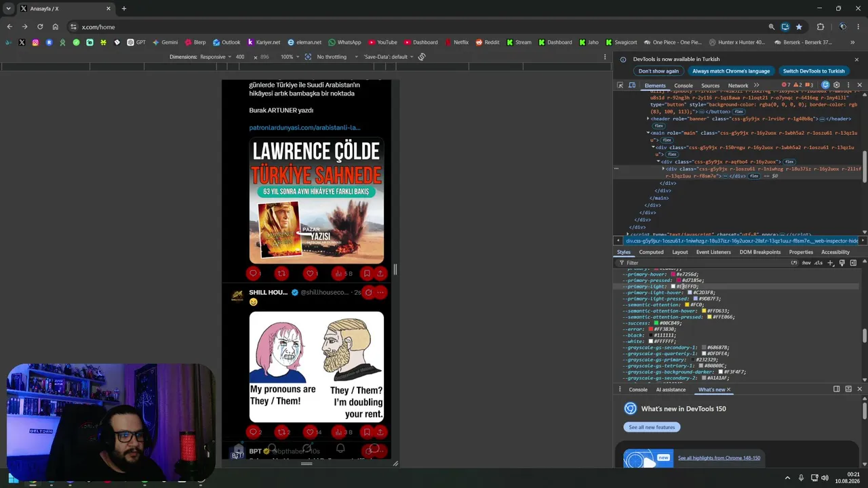The image size is (868, 488).
Task: Collapse the main role node
Action: point(648,134)
